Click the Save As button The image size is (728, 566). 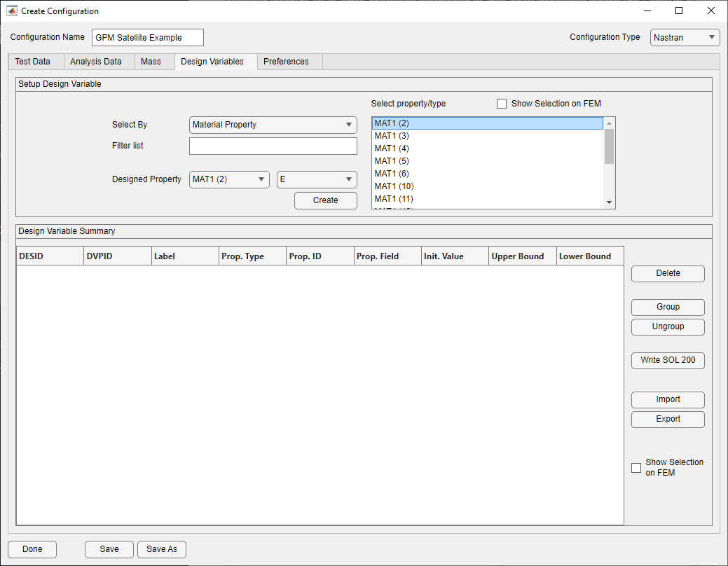click(162, 549)
